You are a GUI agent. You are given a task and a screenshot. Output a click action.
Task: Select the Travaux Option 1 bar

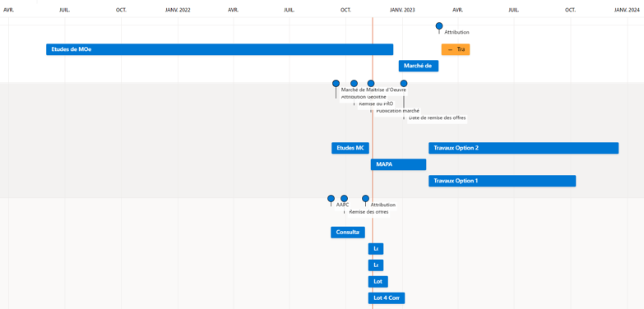[x=503, y=181]
